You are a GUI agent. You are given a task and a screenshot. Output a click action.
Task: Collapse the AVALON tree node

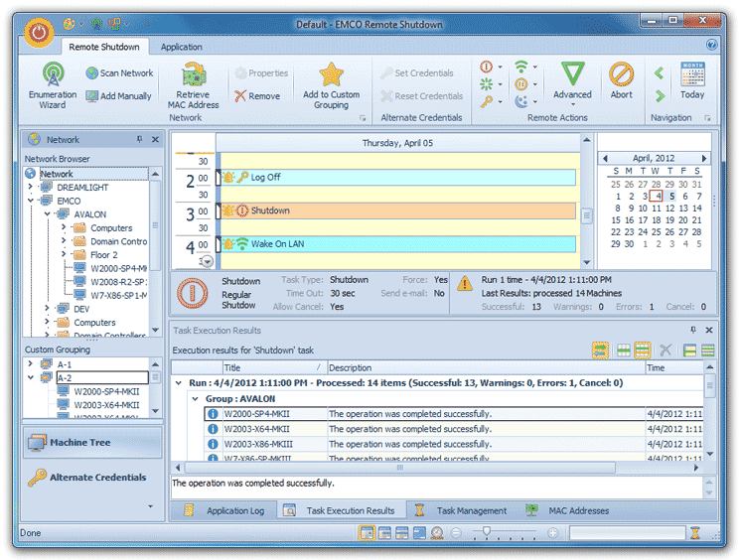click(x=47, y=214)
